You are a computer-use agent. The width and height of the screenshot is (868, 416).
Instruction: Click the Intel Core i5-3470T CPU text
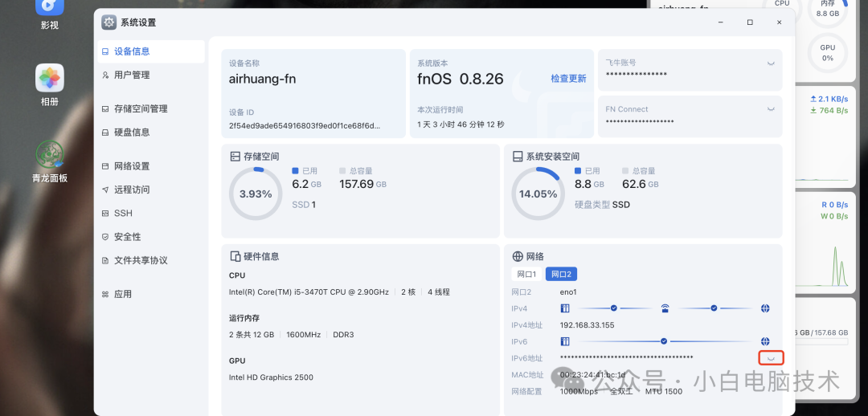coord(309,292)
